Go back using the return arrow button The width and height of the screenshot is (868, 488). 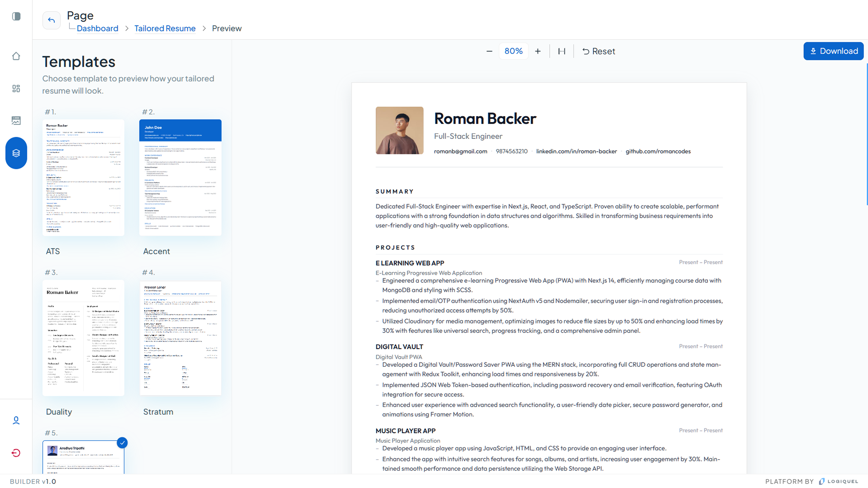click(51, 20)
